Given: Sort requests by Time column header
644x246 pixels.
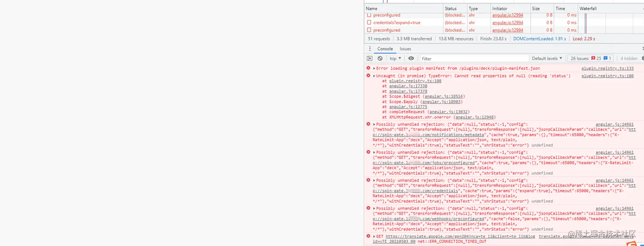Looking at the screenshot, I should [566, 9].
